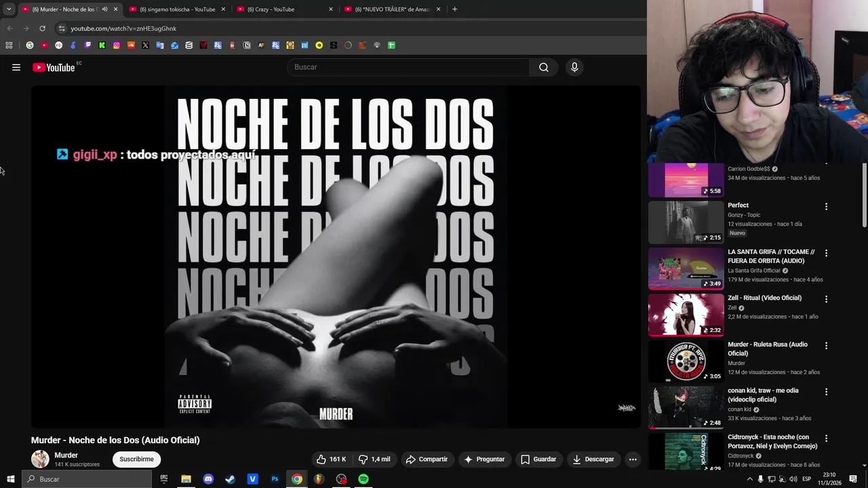The width and height of the screenshot is (868, 488).
Task: Open options for the Perfect video
Action: 826,206
